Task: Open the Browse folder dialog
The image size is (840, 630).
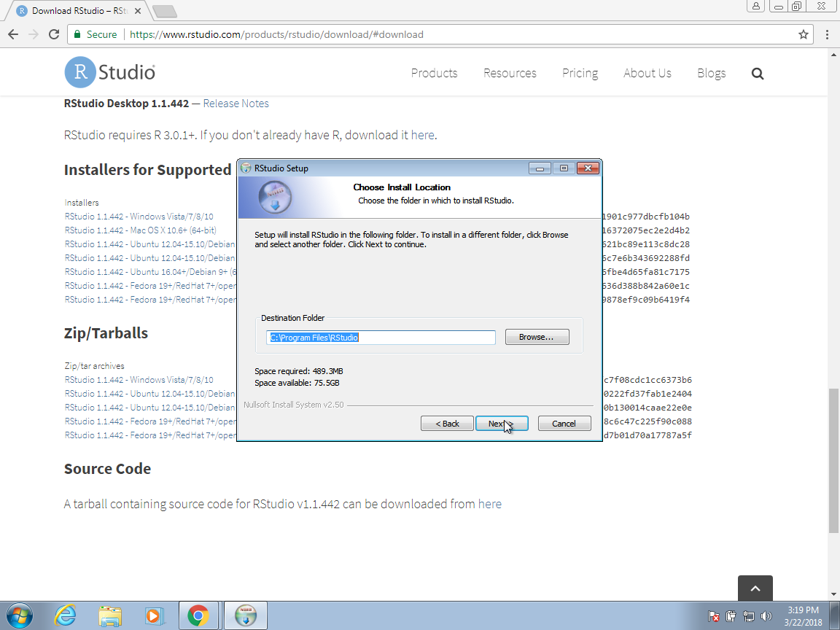Action: pyautogui.click(x=537, y=337)
